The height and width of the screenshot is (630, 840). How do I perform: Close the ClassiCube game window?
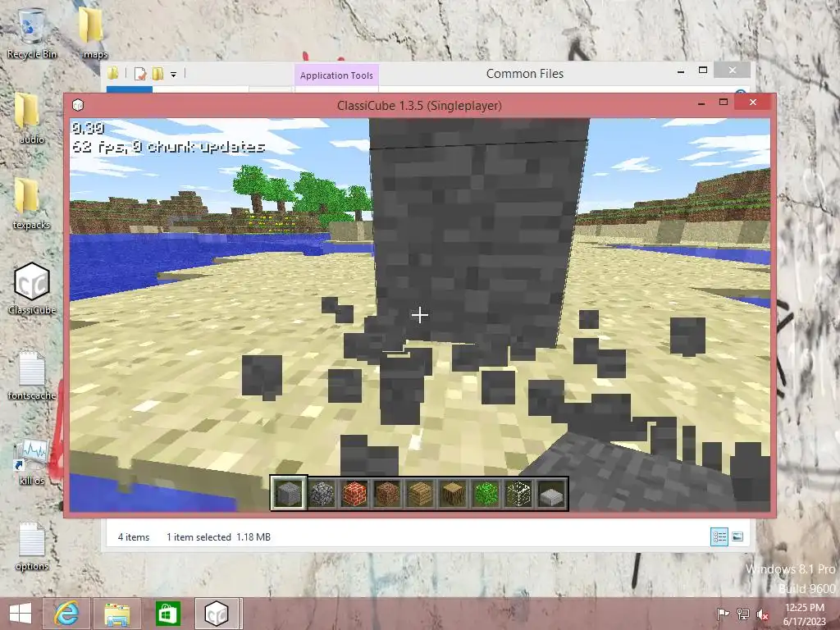click(753, 102)
